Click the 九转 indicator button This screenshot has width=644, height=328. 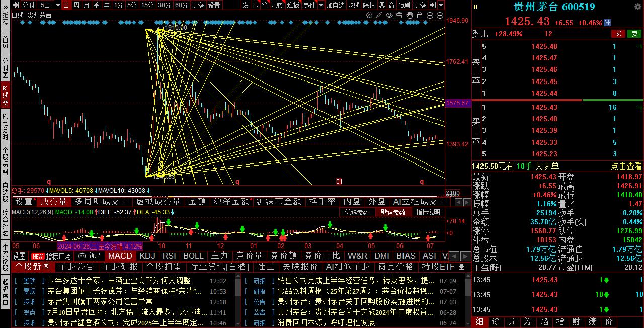pyautogui.click(x=277, y=5)
